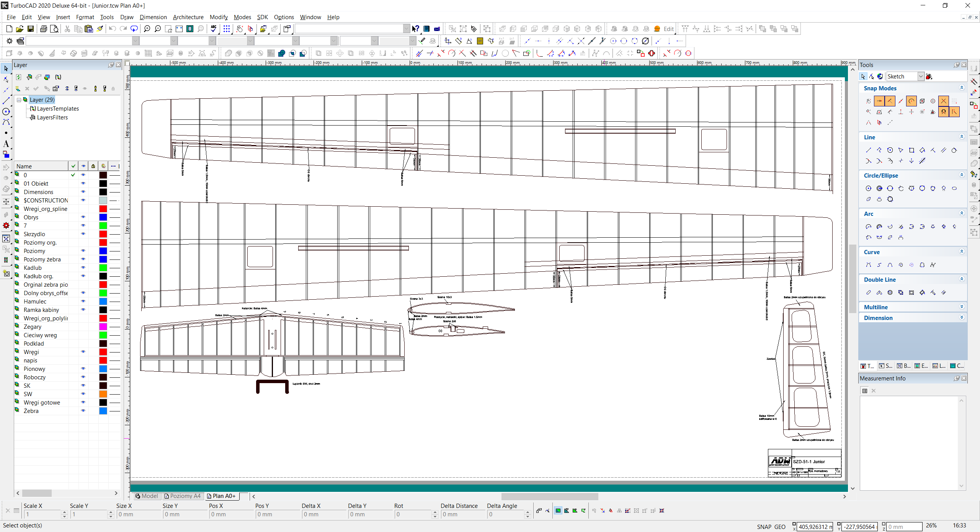Expand the Multiline section
This screenshot has height=532, width=980.
tap(962, 307)
